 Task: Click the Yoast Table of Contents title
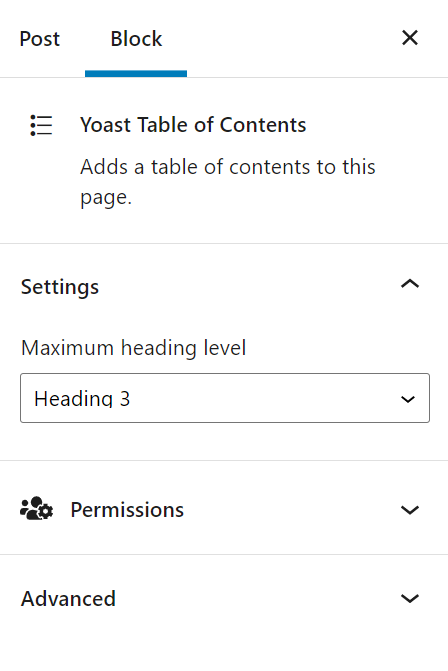(x=193, y=125)
